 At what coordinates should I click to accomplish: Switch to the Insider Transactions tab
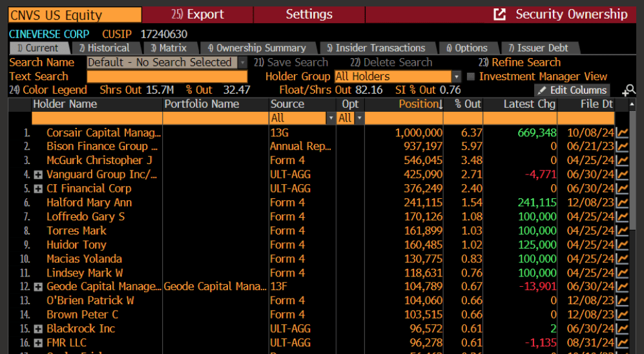pos(375,48)
